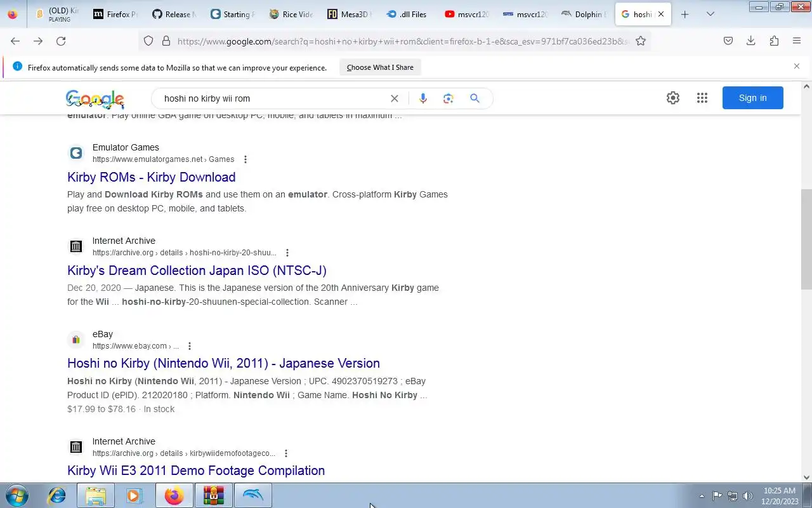Open the system volume control
This screenshot has height=508, width=812.
click(748, 496)
